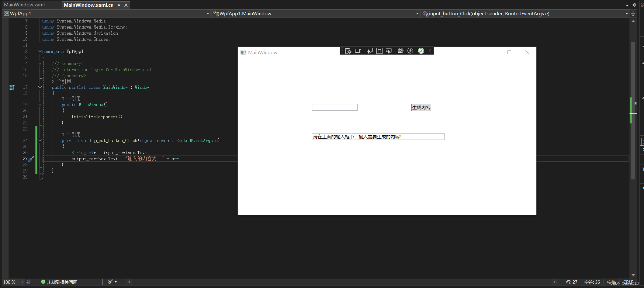Switch to the MainWindow.xaml tab
The height and width of the screenshot is (288, 644).
point(24,5)
